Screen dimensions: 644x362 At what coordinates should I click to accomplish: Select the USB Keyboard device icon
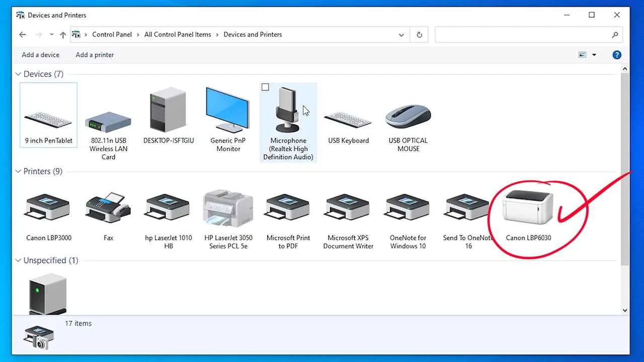pyautogui.click(x=348, y=120)
